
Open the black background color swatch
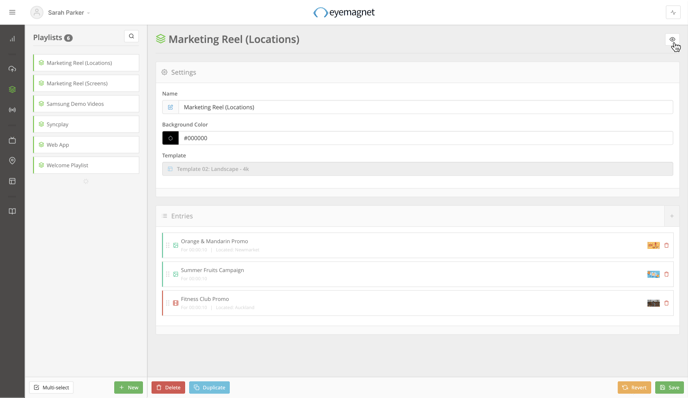[170, 138]
